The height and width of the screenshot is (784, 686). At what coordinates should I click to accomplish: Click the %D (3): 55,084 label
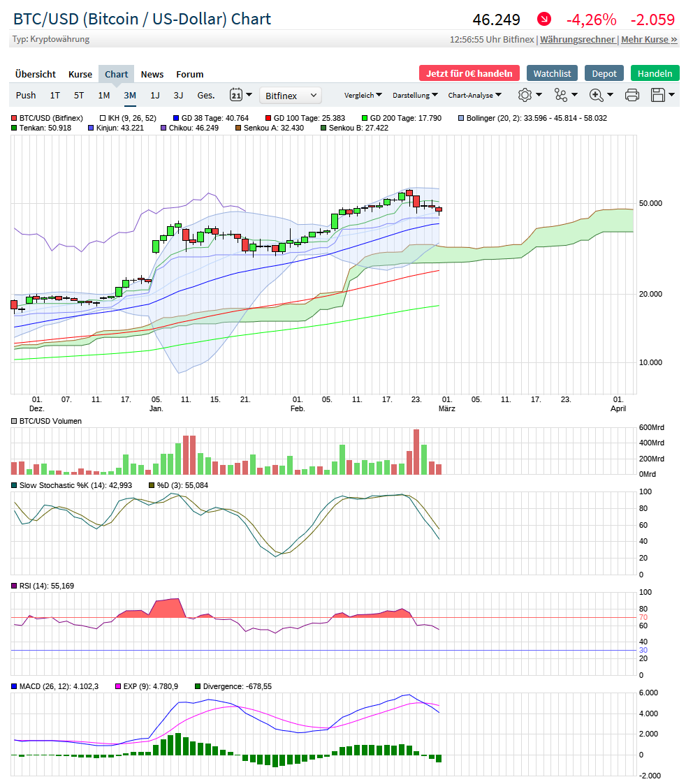tap(179, 485)
